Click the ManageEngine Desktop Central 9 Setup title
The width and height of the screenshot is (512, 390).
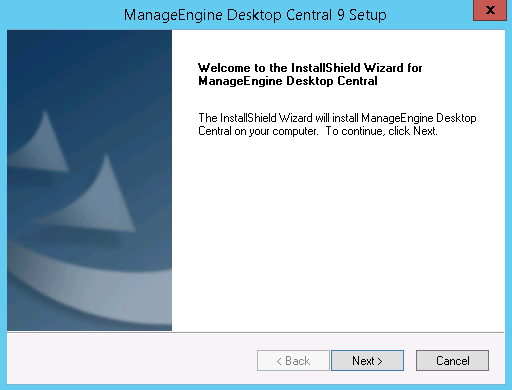pos(255,15)
